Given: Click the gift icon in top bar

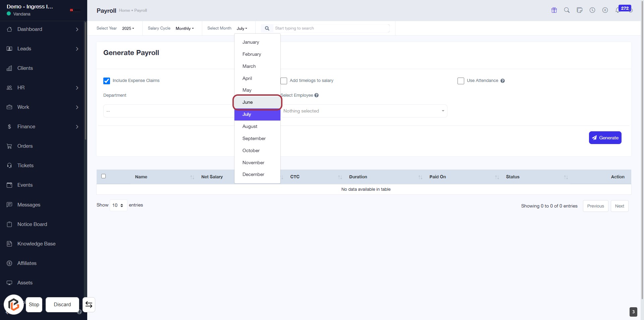Looking at the screenshot, I should pos(554,10).
